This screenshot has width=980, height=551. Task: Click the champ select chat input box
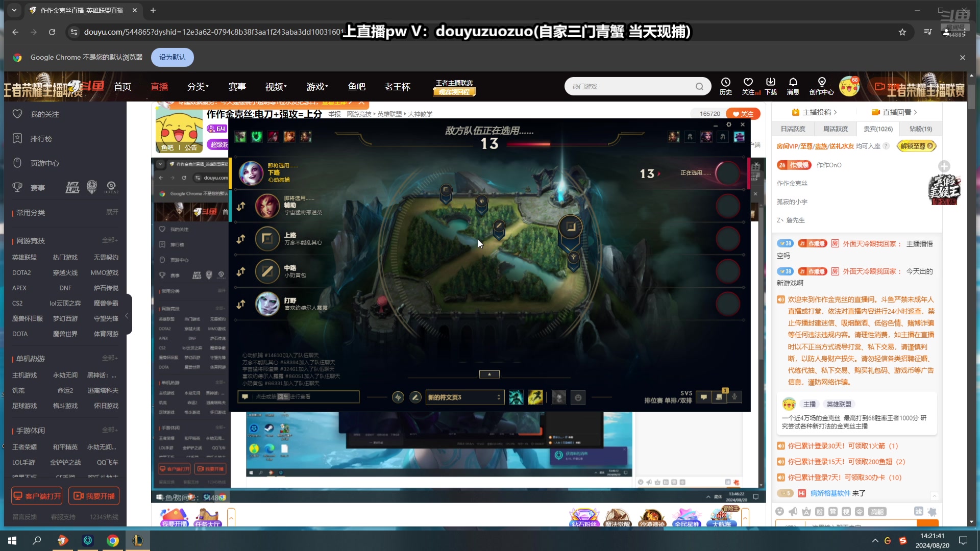[299, 396]
